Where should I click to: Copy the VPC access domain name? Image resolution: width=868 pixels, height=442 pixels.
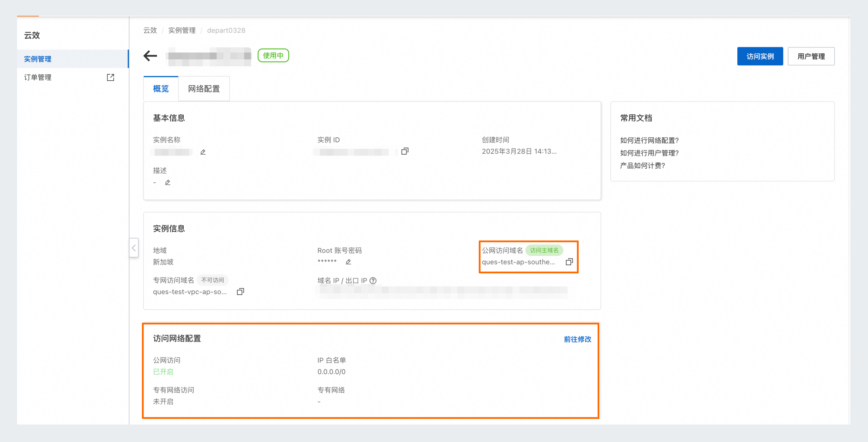coord(240,291)
